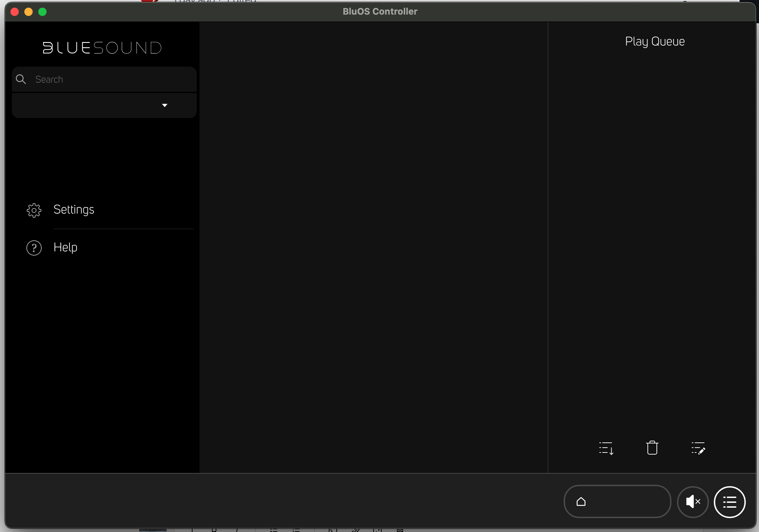Minimize the window with the yellow button
The width and height of the screenshot is (759, 532).
(28, 12)
